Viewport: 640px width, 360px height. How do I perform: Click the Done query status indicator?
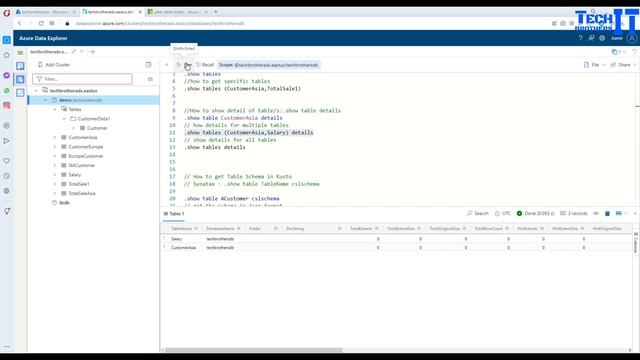tap(536, 213)
